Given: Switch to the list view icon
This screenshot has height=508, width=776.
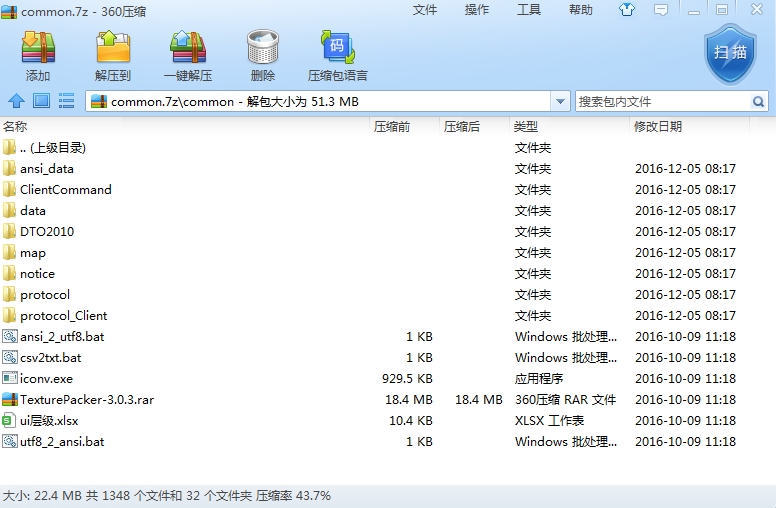Looking at the screenshot, I should [67, 101].
